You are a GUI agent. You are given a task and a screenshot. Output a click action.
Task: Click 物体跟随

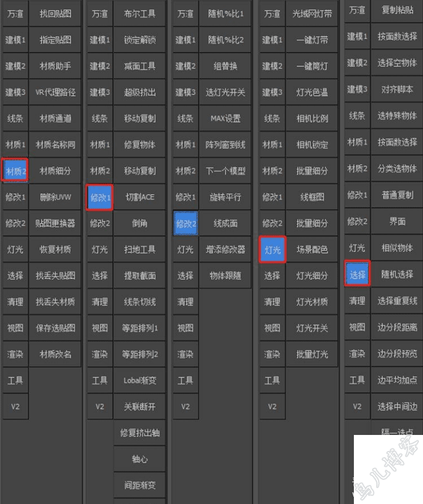click(225, 276)
